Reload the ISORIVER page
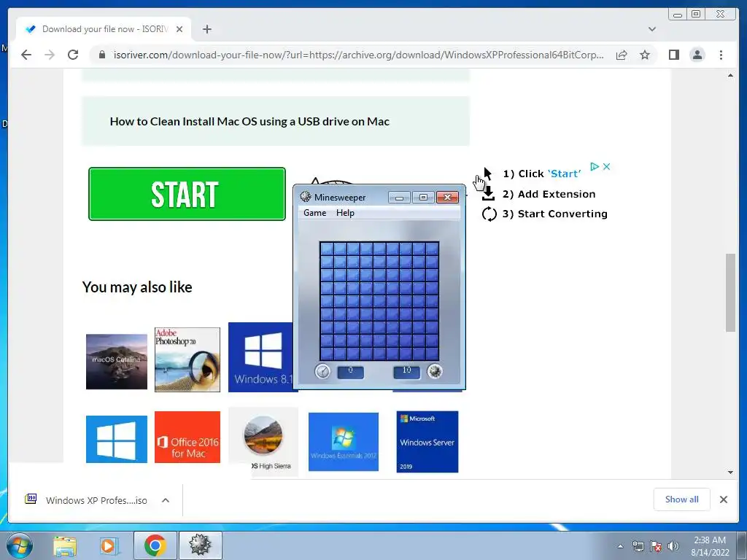The image size is (747, 560). pos(73,55)
